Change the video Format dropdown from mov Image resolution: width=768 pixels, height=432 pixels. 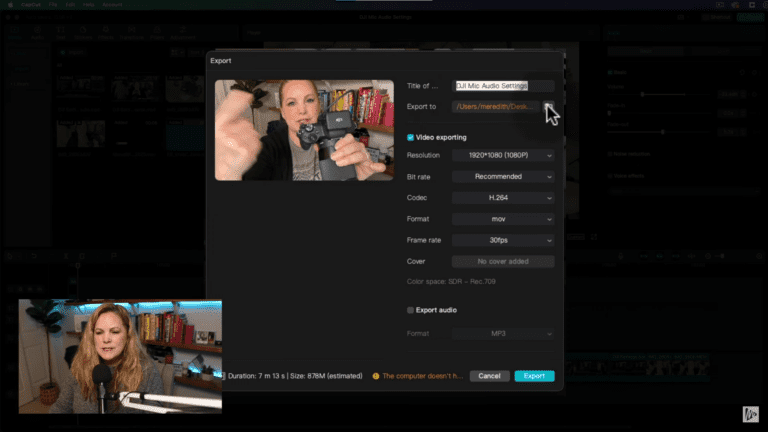(x=502, y=219)
